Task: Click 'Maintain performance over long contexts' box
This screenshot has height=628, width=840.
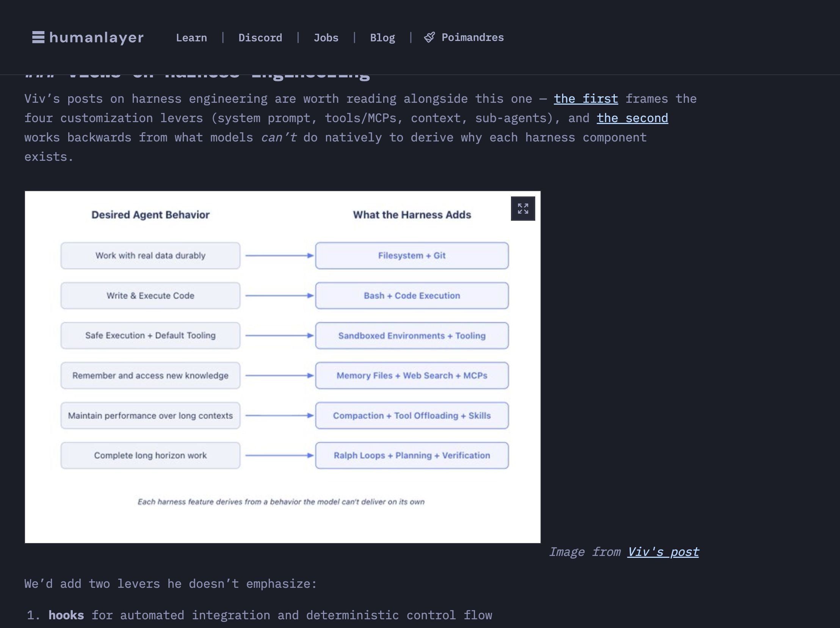Action: tap(150, 416)
